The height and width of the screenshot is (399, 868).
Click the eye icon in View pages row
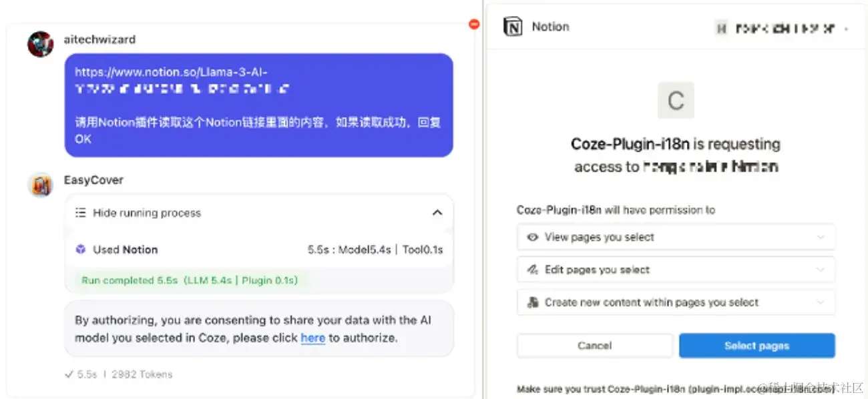(x=533, y=237)
